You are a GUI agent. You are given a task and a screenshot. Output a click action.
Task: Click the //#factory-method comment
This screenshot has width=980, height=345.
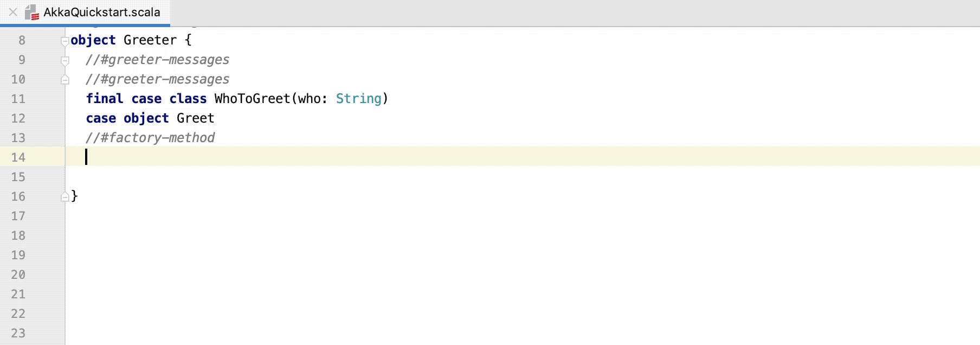[x=150, y=138]
